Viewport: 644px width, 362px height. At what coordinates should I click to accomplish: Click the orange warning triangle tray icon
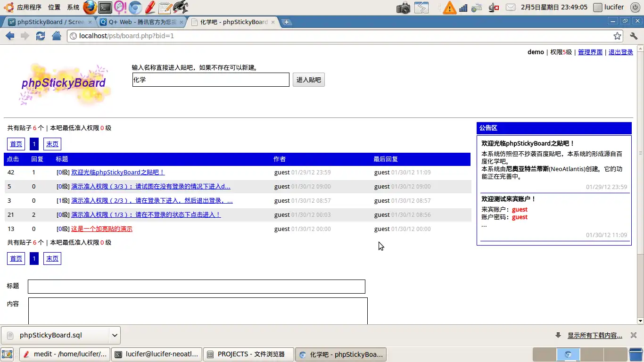449,8
